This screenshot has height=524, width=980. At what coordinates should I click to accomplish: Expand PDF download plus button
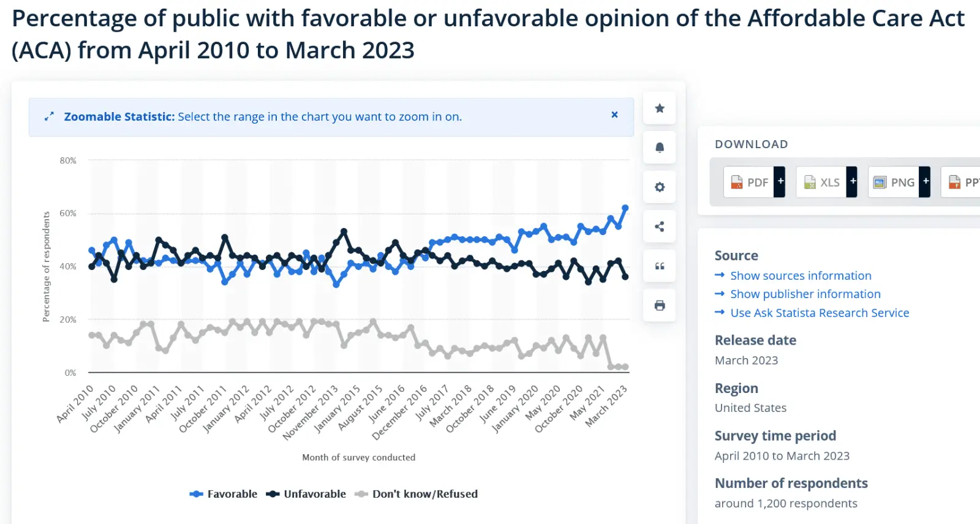780,182
